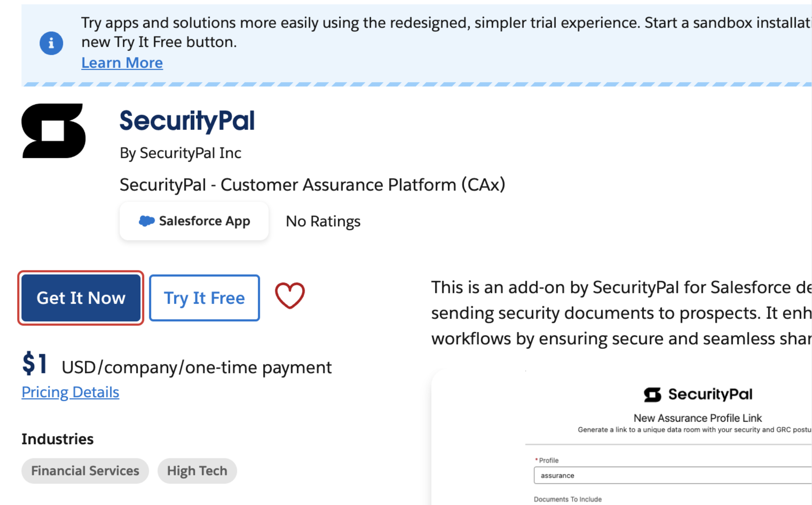
Task: Open the Pricing Details link
Action: (x=70, y=392)
